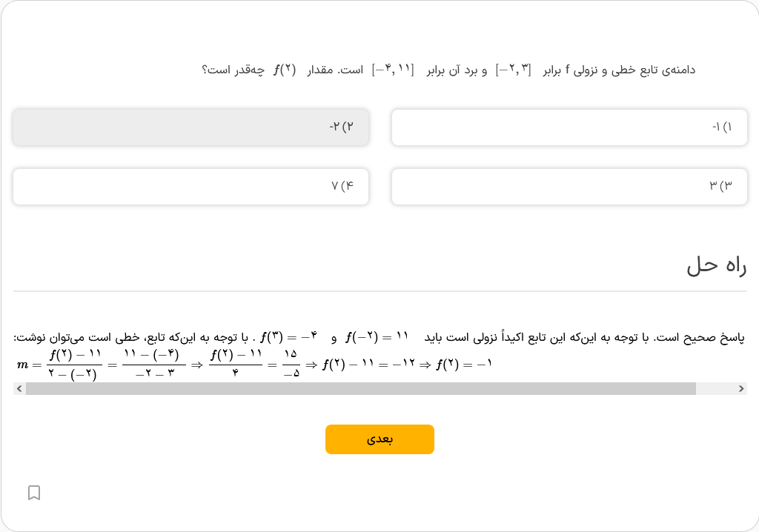Click the fraction 15 over -5 in the formula
Viewport: 759px width, 532px height.
(291, 365)
